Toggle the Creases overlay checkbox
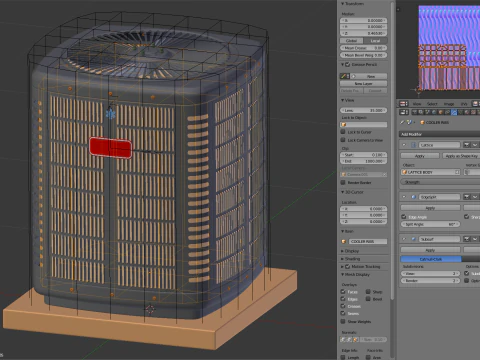This screenshot has width=480, height=360. click(343, 306)
